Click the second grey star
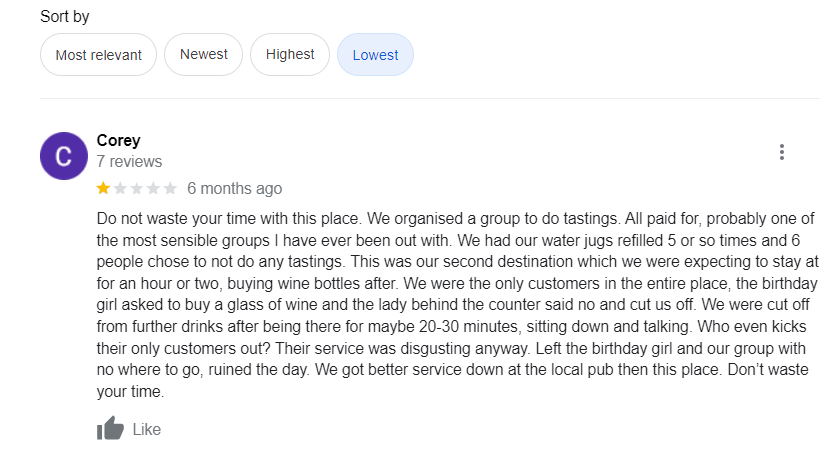840x454 pixels. point(120,188)
